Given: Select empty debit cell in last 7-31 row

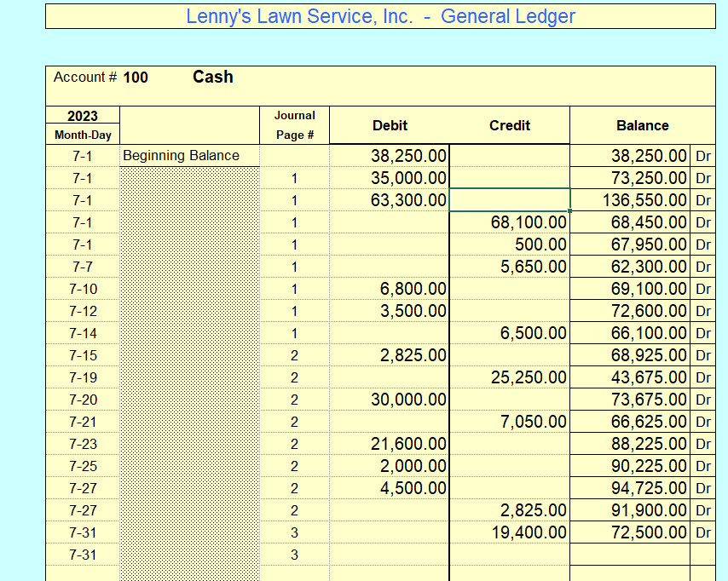Looking at the screenshot, I should 389,555.
